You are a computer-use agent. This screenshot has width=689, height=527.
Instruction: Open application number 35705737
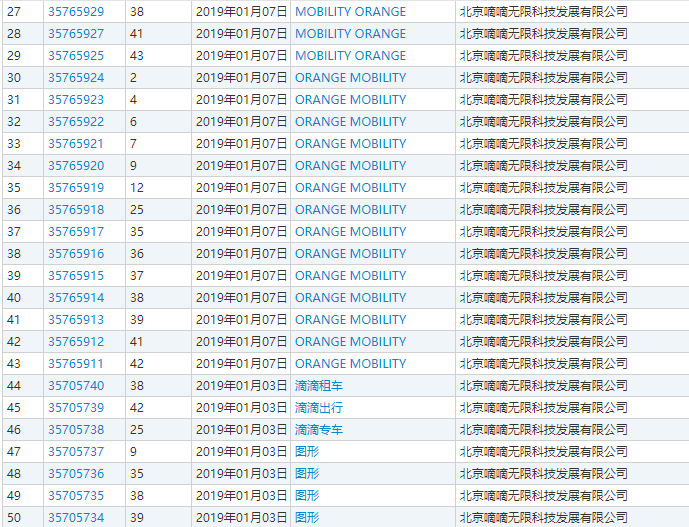click(x=76, y=451)
